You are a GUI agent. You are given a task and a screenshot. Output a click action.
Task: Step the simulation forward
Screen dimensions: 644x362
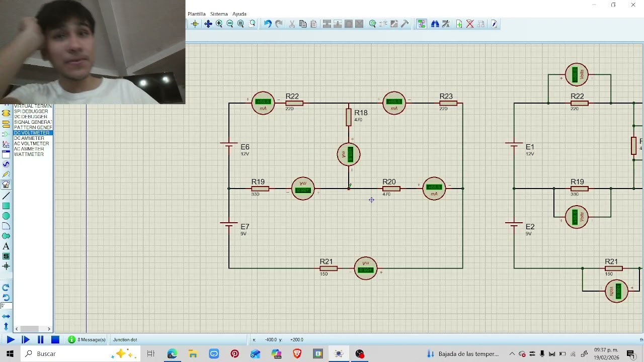pyautogui.click(x=25, y=340)
